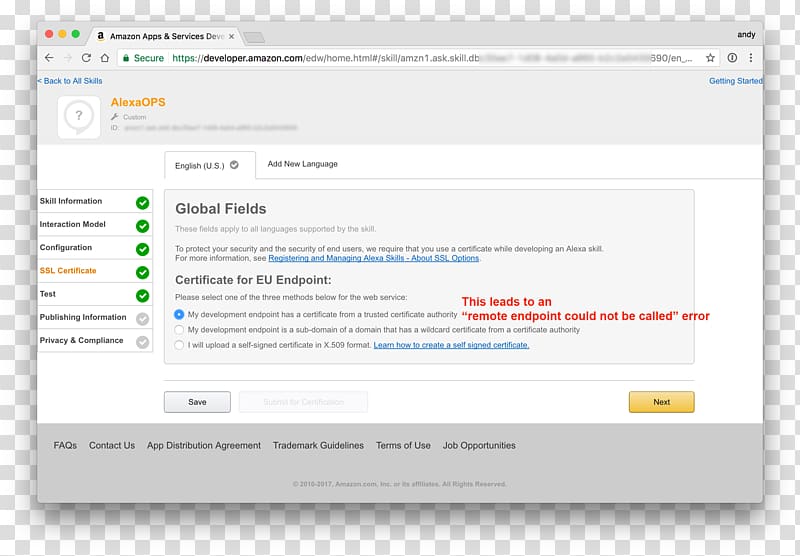The width and height of the screenshot is (800, 556).
Task: Open FAQs footer link
Action: point(65,445)
